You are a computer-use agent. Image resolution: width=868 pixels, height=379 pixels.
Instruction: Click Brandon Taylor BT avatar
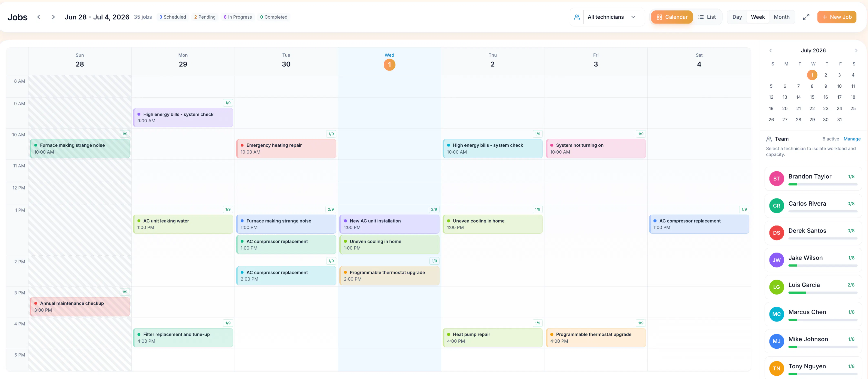coord(776,178)
